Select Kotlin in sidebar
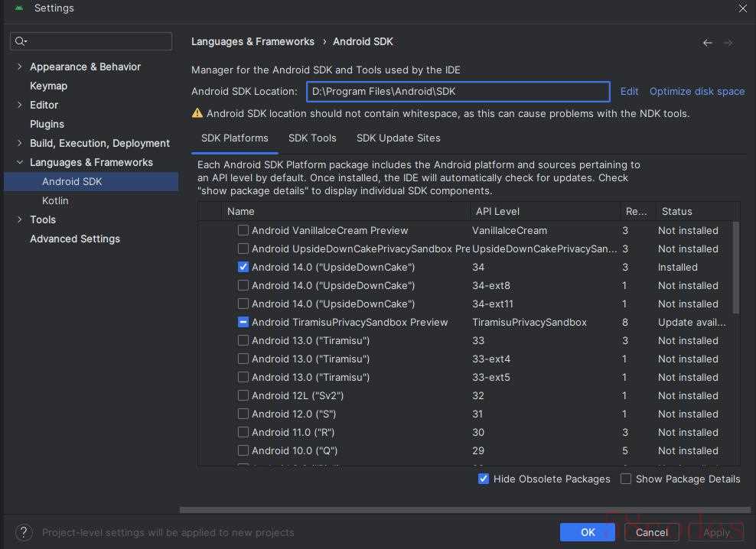756x549 pixels. coord(55,200)
